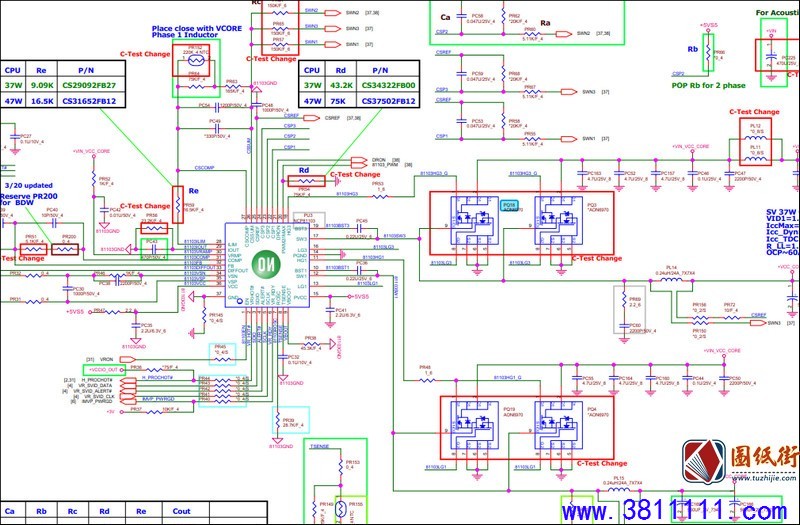Viewport: 800px width, 525px height.
Task: Click the PR153 resistor below TSENSE
Action: [341, 465]
